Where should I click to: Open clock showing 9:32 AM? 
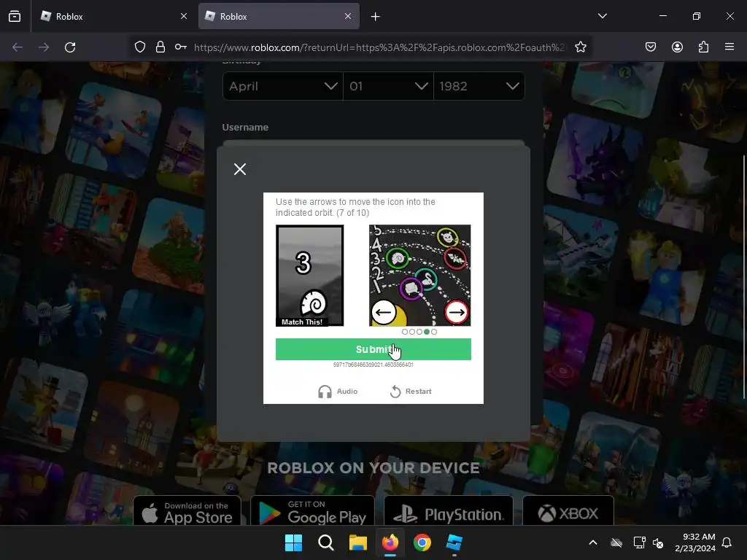pos(695,542)
